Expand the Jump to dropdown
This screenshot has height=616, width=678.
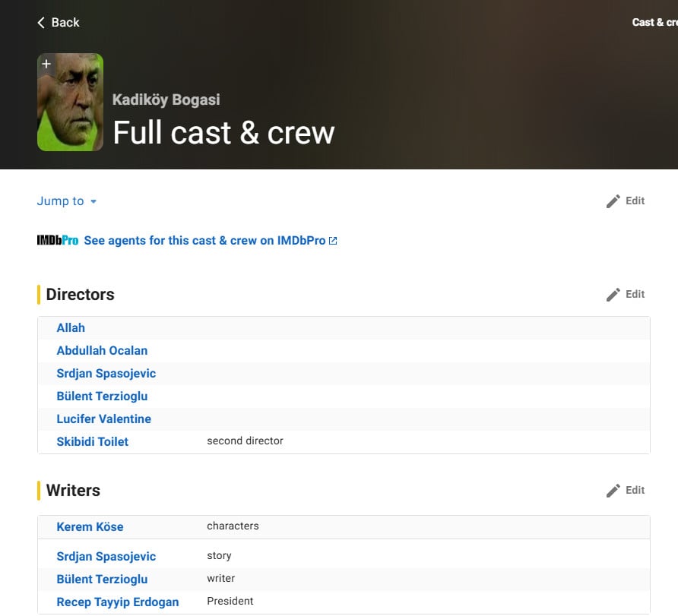coord(67,201)
